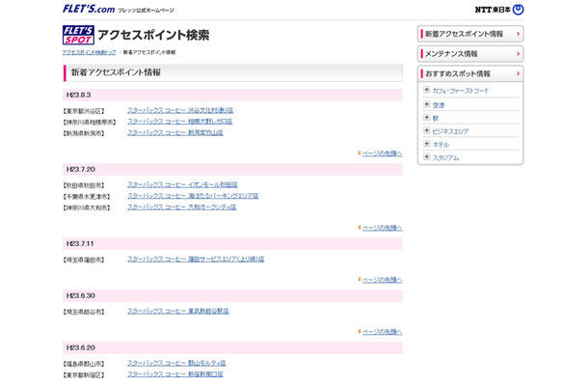
Task: Click the 新着アクセスポイント情報 section heading bar
Action: click(232, 72)
